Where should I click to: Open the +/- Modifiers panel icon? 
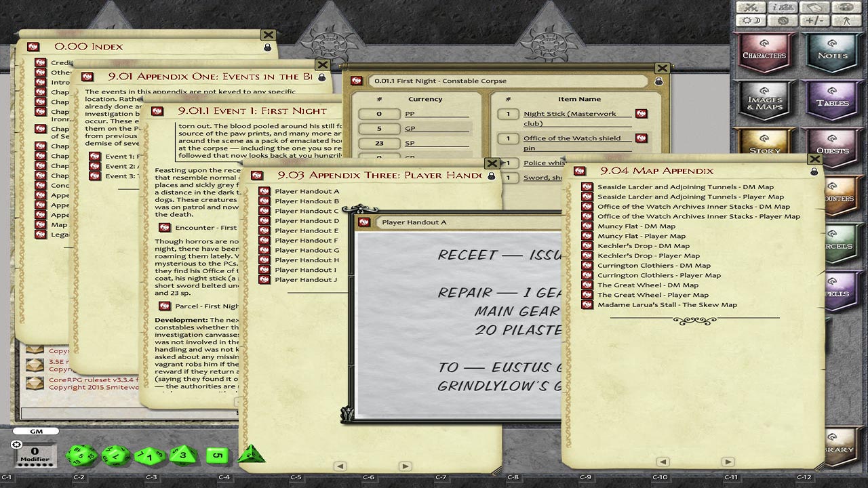point(814,21)
